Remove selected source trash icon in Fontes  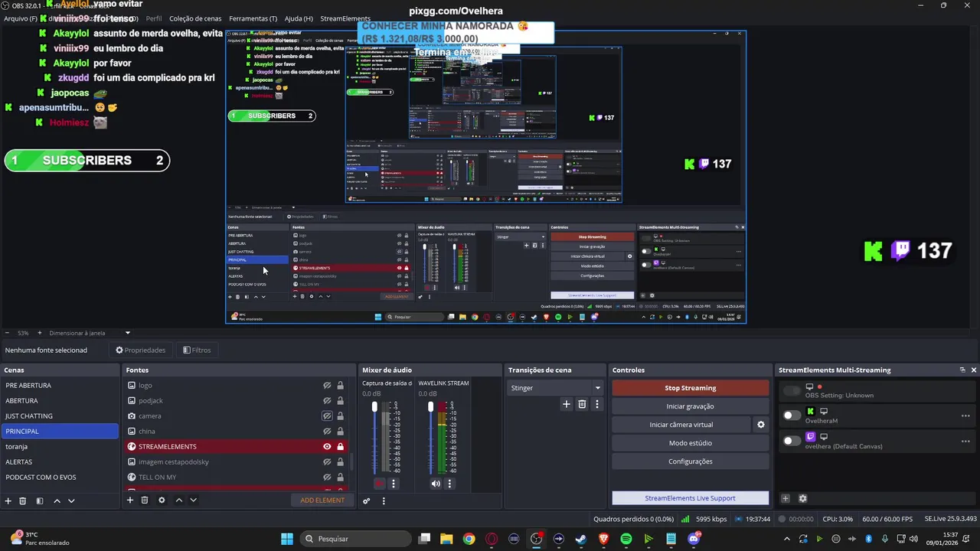click(145, 500)
